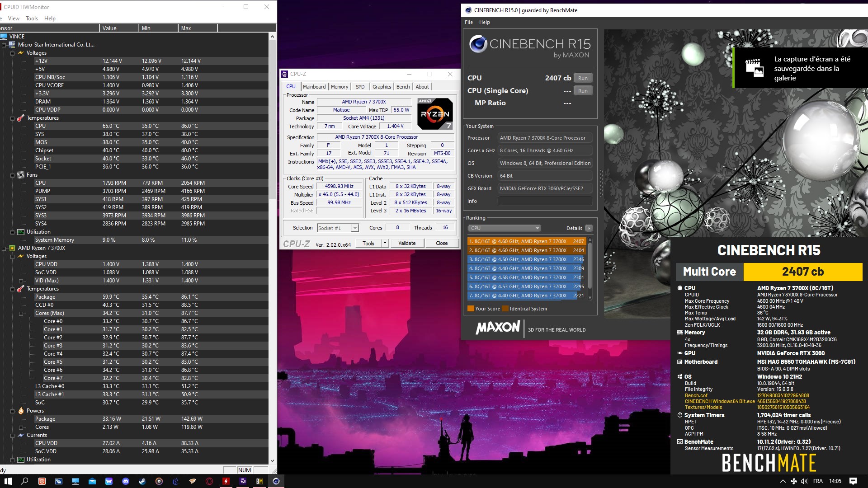Open Cinebench File menu
This screenshot has height=488, width=868.
(469, 22)
